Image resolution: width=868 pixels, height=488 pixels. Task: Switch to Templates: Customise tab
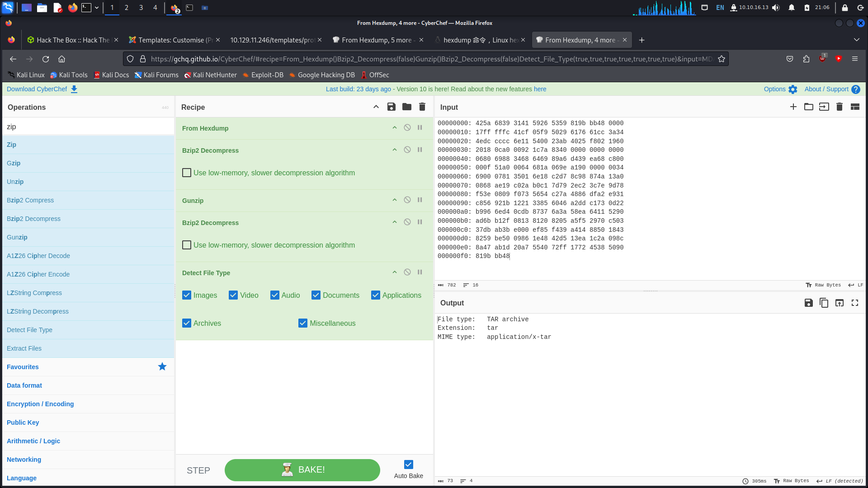pos(174,40)
